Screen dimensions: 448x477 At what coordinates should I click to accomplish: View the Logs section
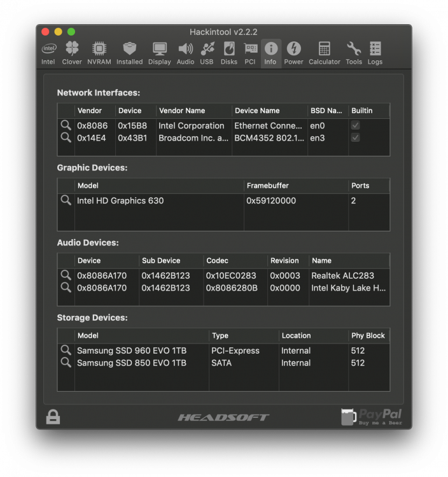375,53
